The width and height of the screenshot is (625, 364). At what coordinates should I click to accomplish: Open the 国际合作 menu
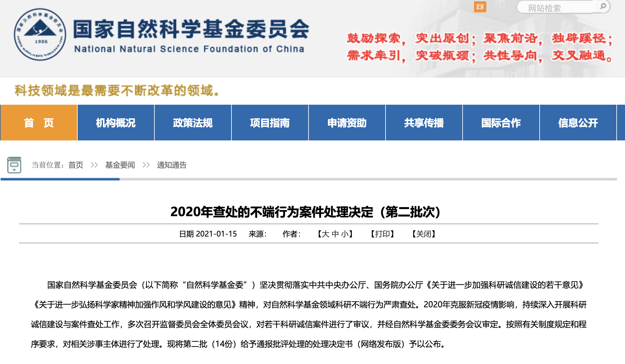[501, 123]
